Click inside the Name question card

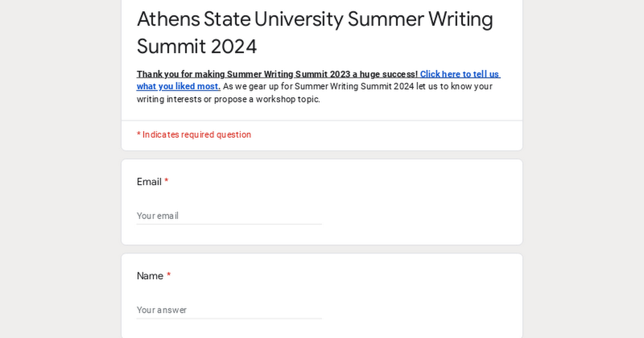click(x=322, y=292)
